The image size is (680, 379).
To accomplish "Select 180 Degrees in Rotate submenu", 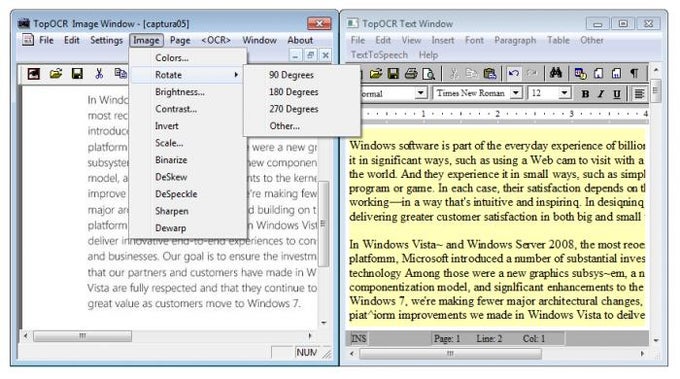I will point(294,92).
